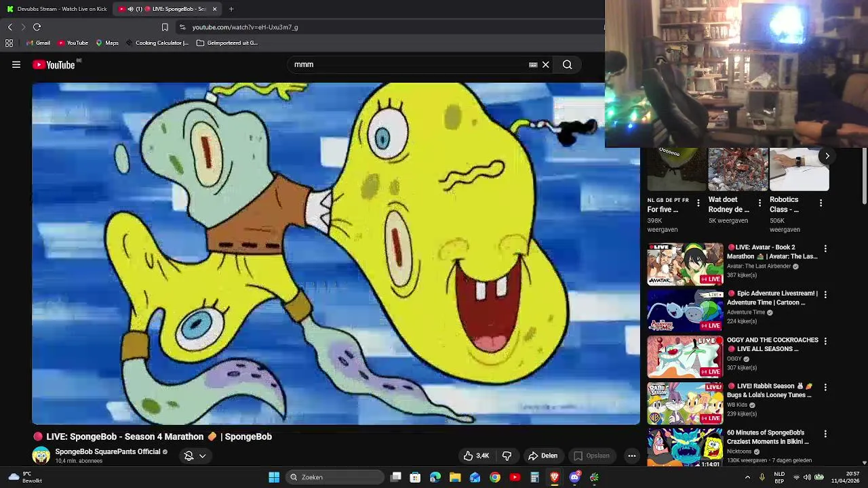
Task: Open File Explorer from the taskbar
Action: point(455,477)
